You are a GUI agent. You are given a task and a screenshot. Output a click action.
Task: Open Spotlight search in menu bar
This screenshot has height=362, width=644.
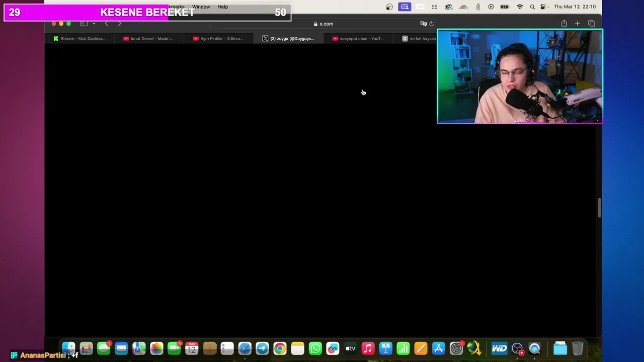click(x=532, y=7)
